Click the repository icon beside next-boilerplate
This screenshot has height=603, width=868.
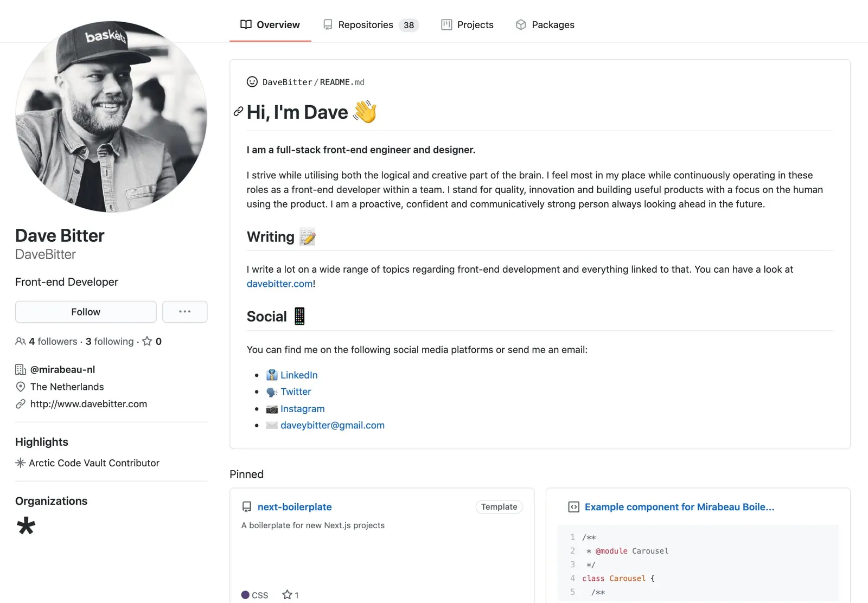pyautogui.click(x=247, y=507)
